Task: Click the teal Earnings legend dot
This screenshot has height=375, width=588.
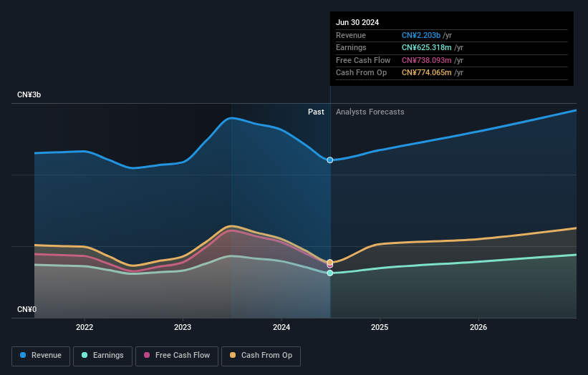Action: (x=85, y=355)
